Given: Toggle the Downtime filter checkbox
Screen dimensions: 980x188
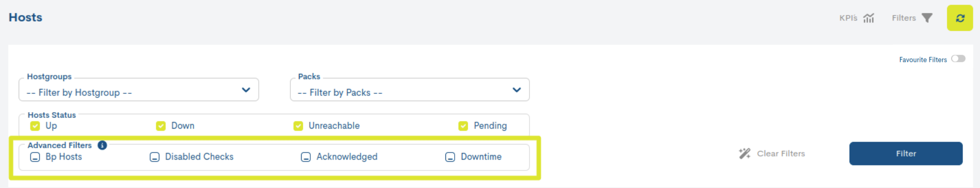Looking at the screenshot, I should coord(450,157).
